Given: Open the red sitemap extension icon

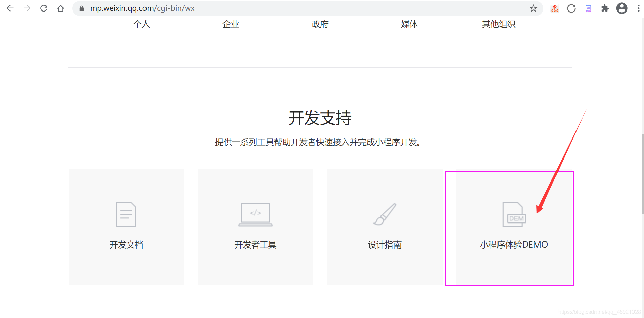Looking at the screenshot, I should tap(555, 8).
